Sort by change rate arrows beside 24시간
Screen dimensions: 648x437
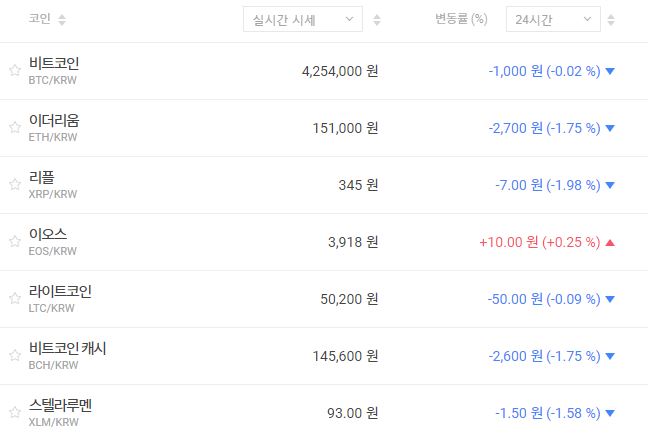tap(614, 20)
